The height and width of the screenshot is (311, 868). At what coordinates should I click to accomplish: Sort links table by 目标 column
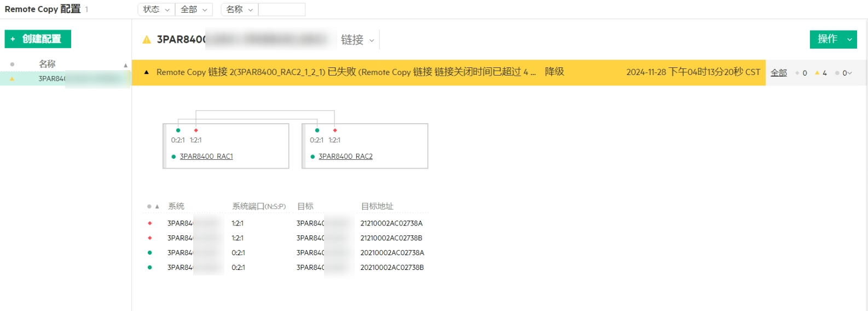click(x=305, y=206)
